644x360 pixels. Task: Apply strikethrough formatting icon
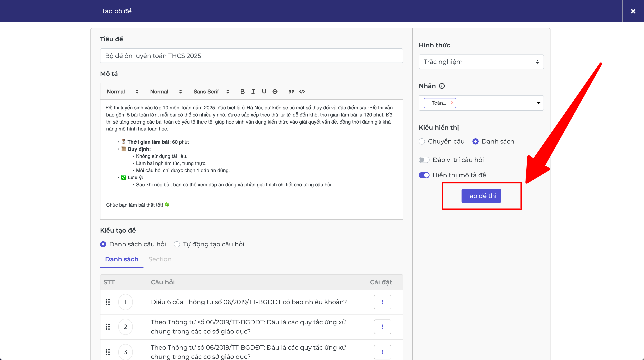(x=275, y=92)
